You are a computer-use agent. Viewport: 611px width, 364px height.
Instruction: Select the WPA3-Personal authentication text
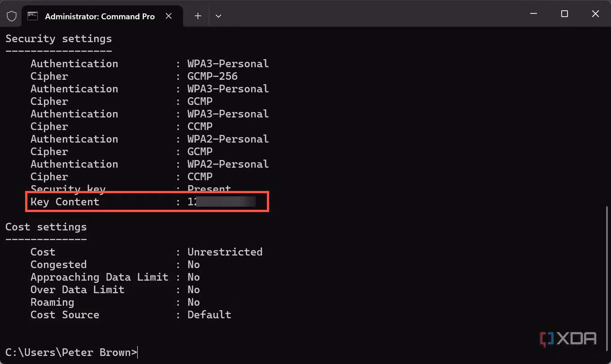(x=228, y=63)
